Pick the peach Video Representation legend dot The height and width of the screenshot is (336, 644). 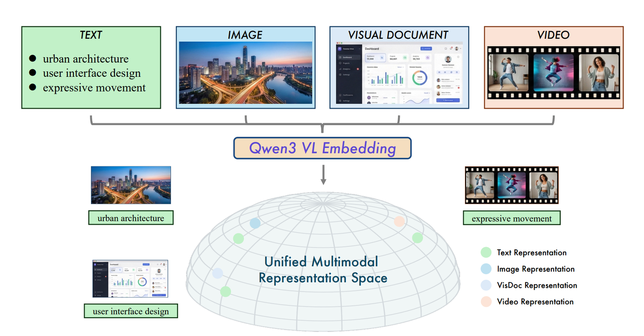[x=486, y=302]
